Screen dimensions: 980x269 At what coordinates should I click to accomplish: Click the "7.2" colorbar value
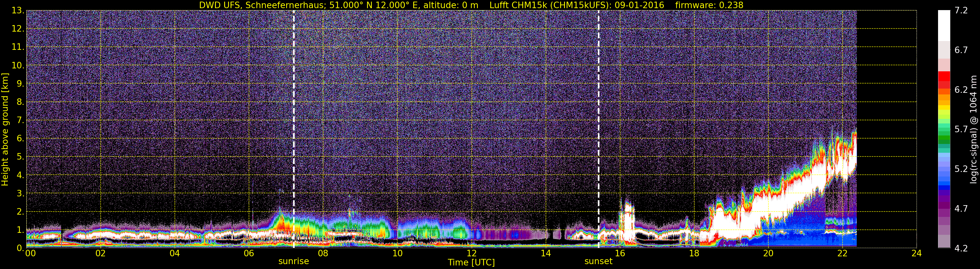961,11
